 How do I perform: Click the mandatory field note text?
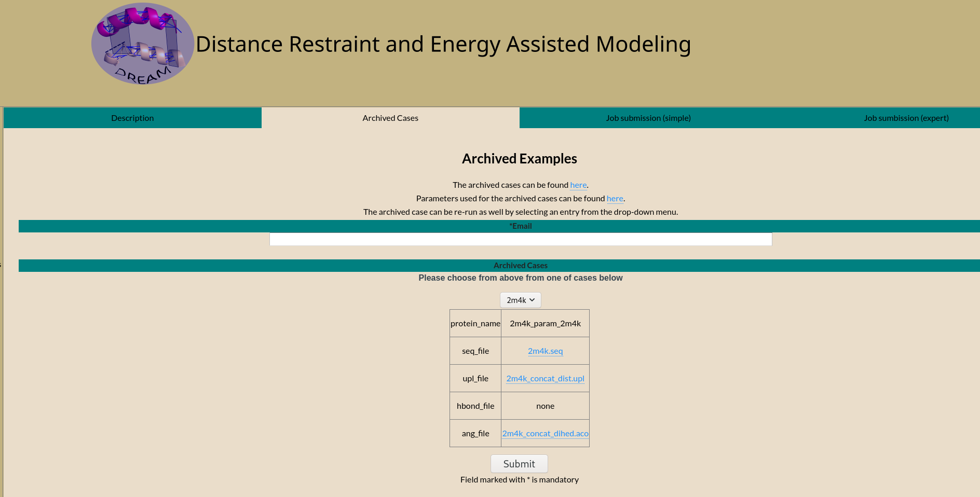click(519, 479)
